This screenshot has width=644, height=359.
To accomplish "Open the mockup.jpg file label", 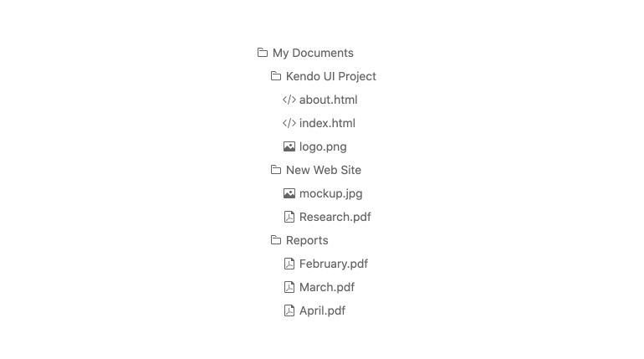I will point(330,193).
